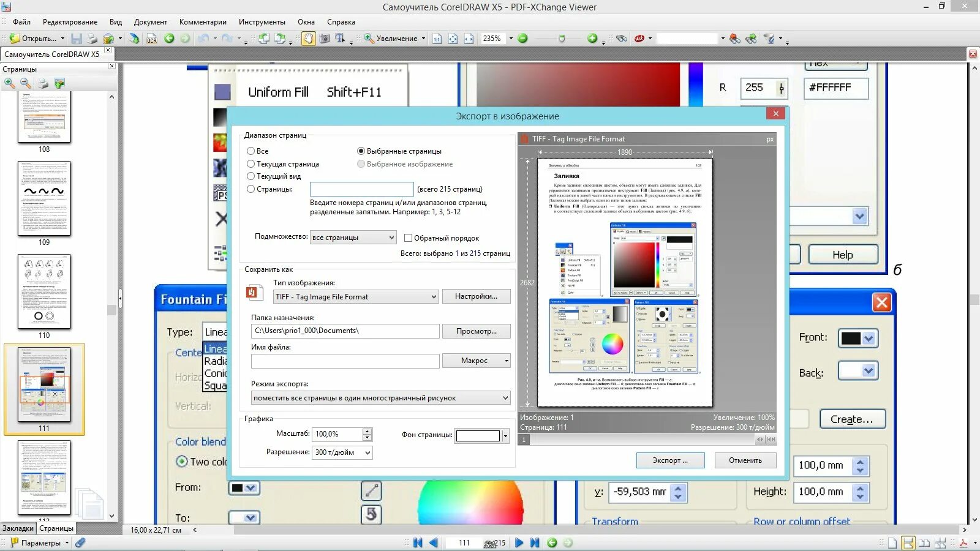Click print icon in Pages panel
Viewport: 980px width, 551px height.
(x=43, y=83)
